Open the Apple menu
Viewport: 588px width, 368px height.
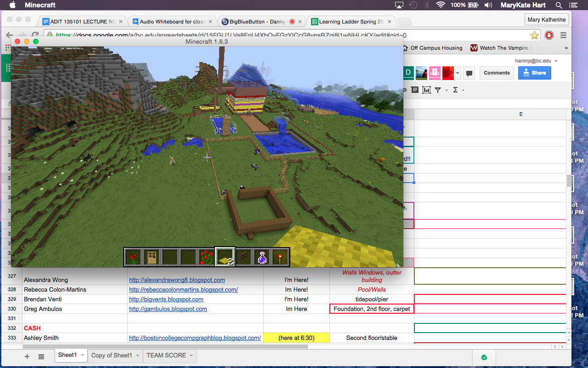(12, 5)
